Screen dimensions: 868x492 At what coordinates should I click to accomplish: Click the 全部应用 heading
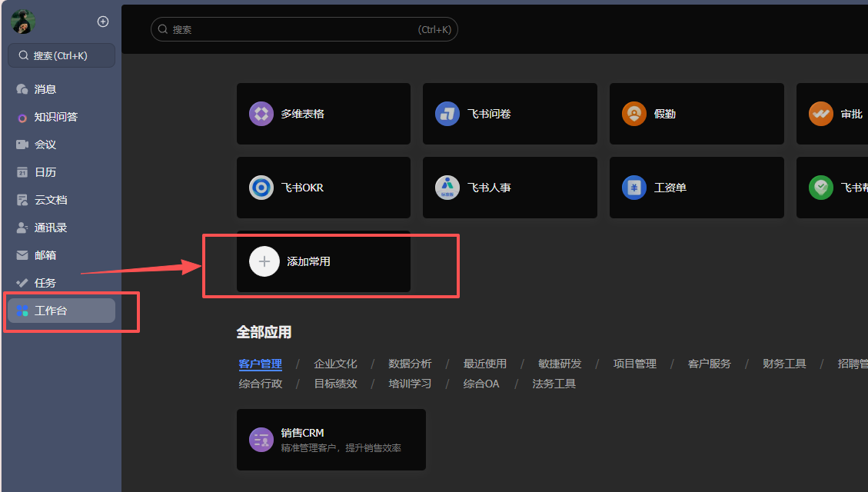[x=264, y=332]
